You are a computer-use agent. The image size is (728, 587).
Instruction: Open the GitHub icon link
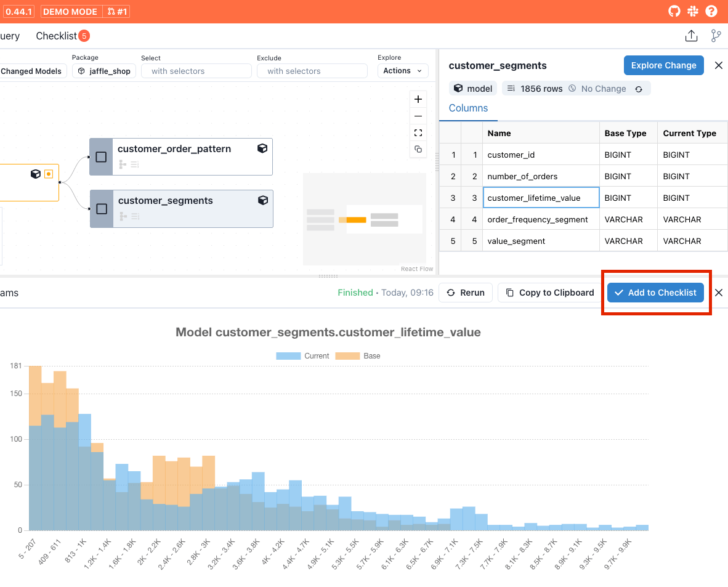coord(674,12)
